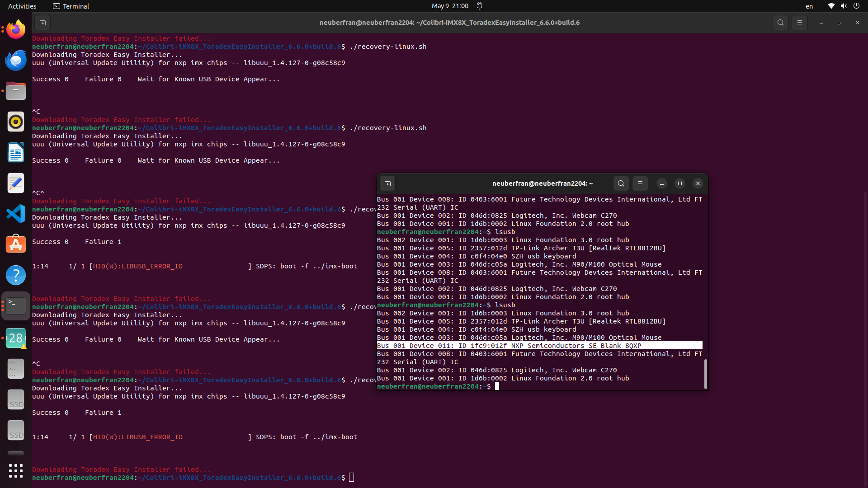The image size is (868, 488).
Task: Open Rhythmbox music player icon
Action: [x=16, y=122]
